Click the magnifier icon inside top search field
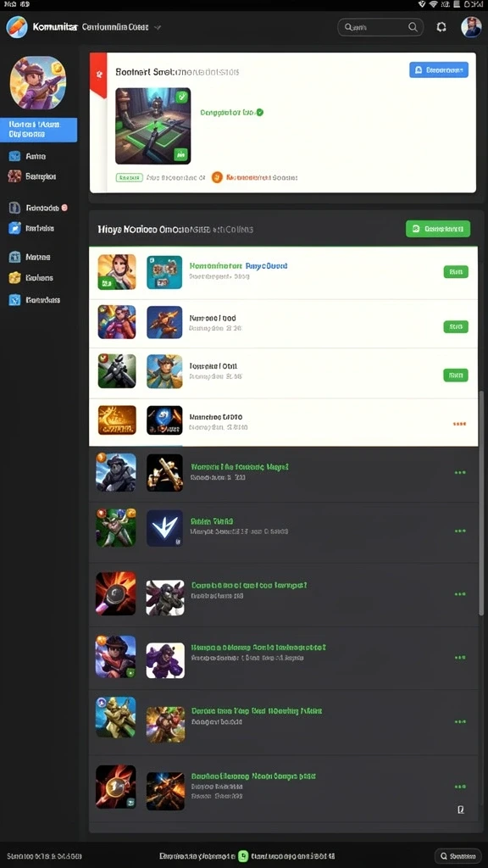Image resolution: width=488 pixels, height=868 pixels. 413,26
